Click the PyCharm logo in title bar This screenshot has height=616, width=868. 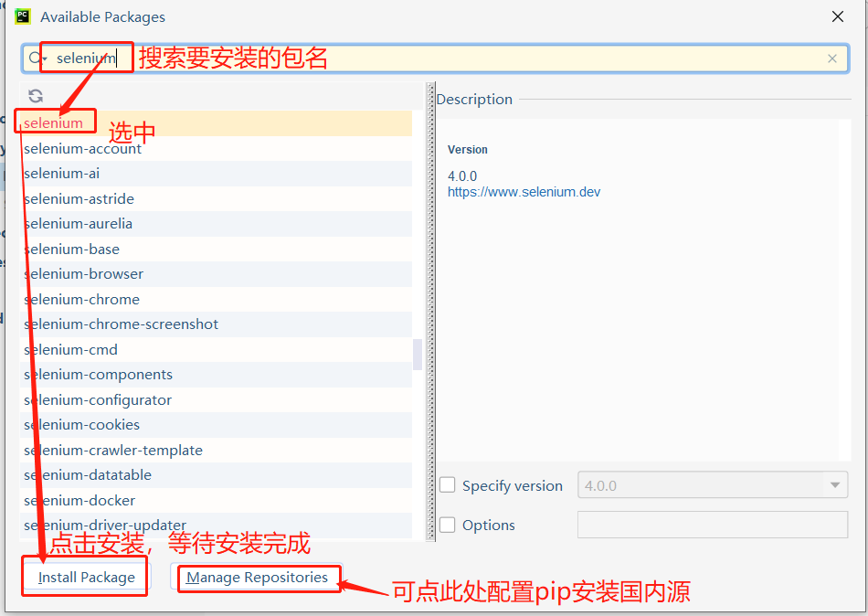coord(23,16)
